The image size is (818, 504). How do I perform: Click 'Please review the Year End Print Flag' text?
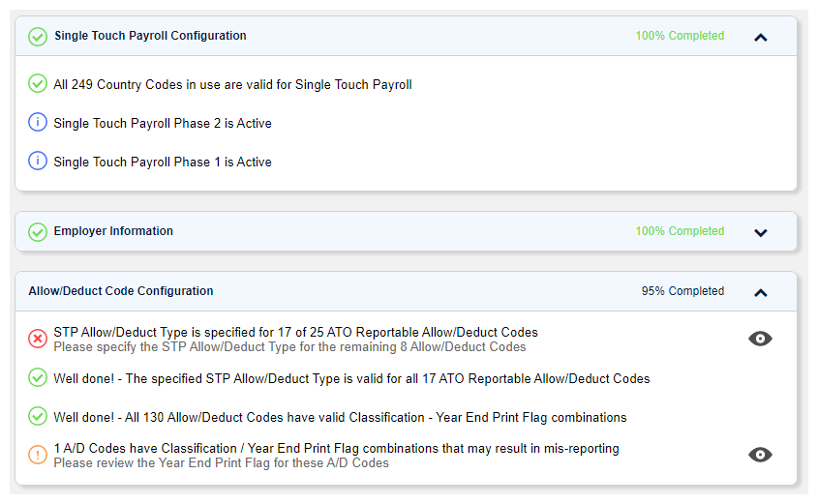(221, 462)
